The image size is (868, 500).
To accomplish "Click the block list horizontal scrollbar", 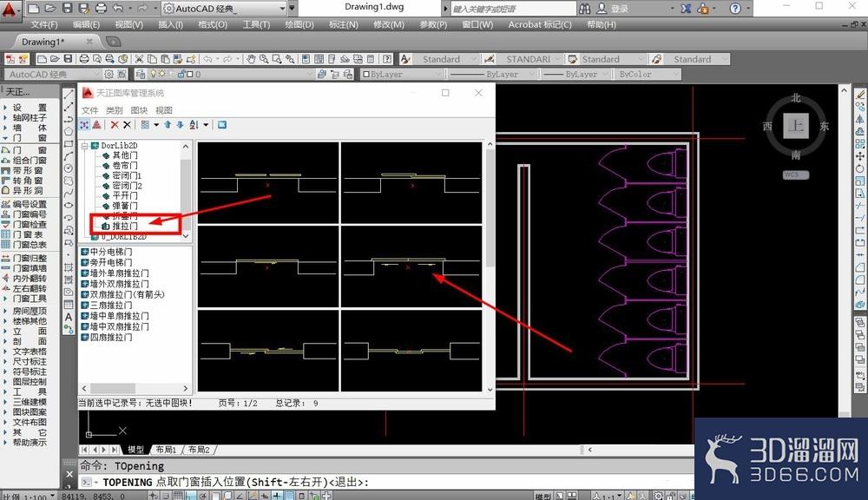I will [135, 389].
